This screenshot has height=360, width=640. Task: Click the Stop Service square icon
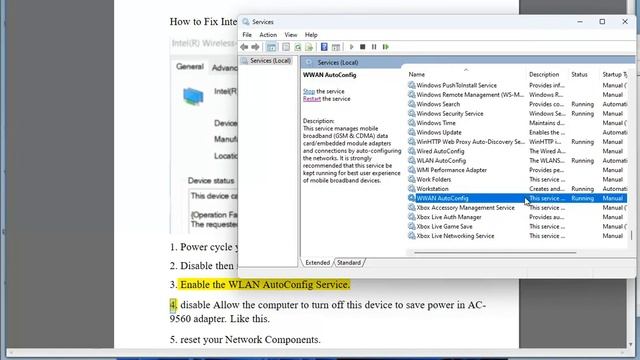[x=362, y=47]
